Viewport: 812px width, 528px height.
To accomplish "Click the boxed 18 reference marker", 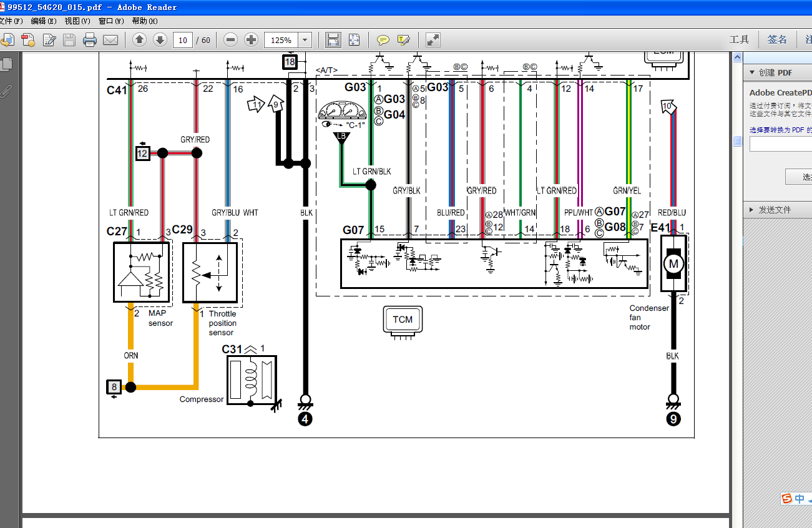I will click(x=290, y=62).
